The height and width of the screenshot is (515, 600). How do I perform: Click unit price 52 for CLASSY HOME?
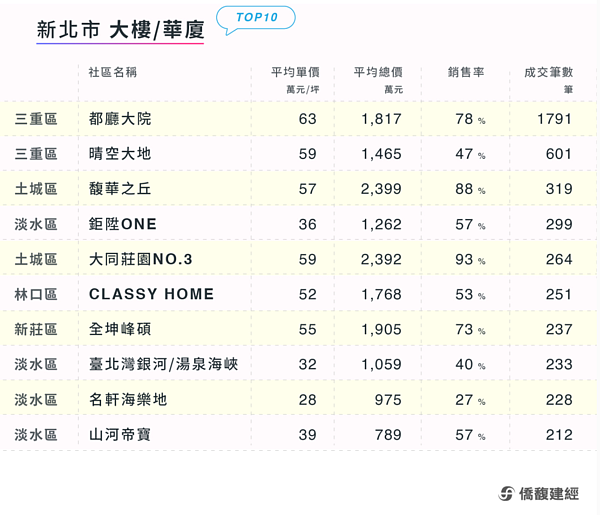click(308, 294)
